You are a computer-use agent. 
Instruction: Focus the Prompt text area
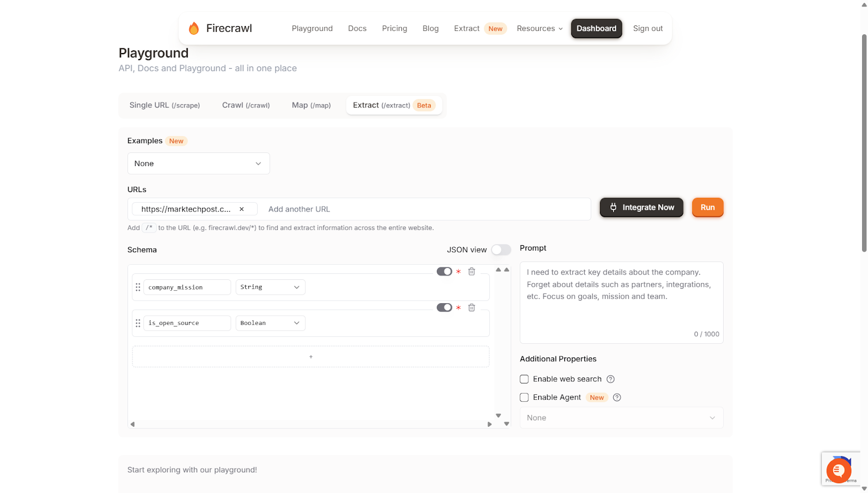point(621,303)
